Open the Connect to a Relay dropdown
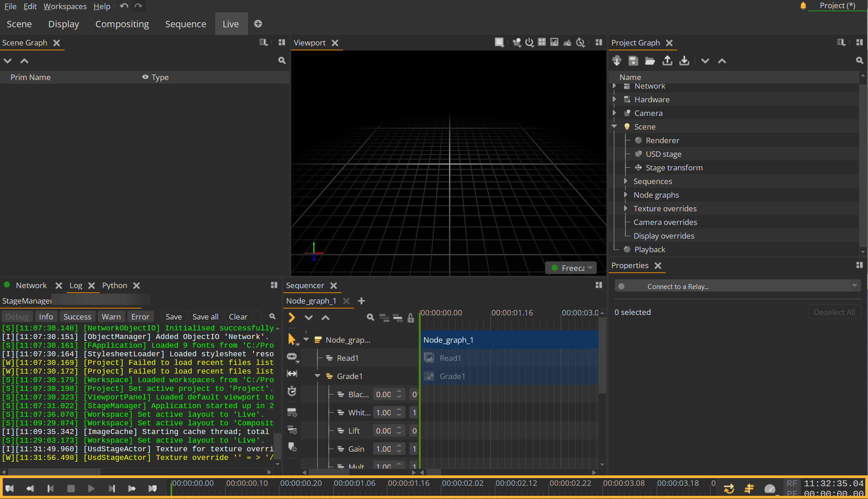 click(x=854, y=286)
